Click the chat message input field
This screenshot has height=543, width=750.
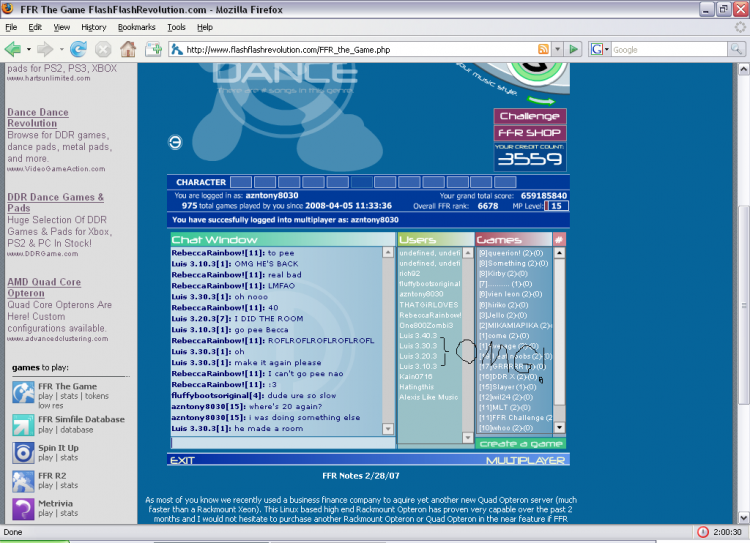pos(283,443)
